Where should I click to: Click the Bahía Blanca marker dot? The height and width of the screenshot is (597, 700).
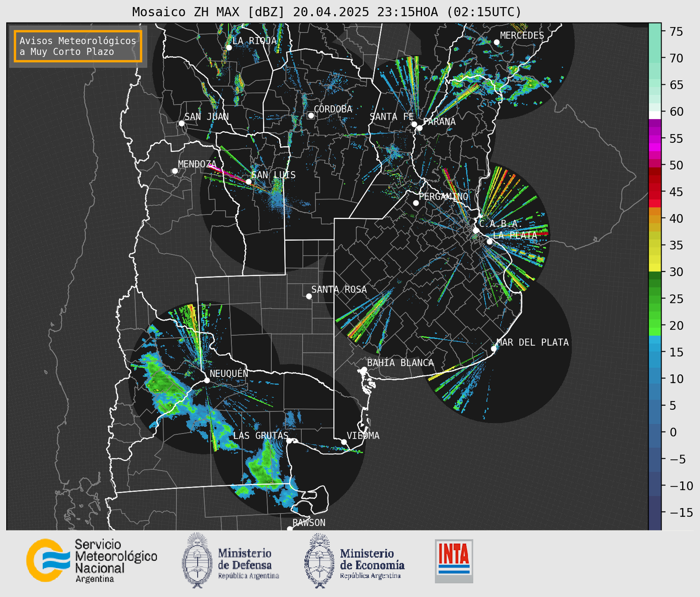pos(364,369)
